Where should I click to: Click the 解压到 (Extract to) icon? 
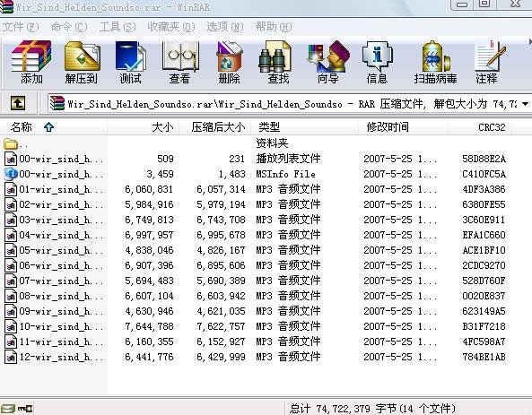point(82,62)
